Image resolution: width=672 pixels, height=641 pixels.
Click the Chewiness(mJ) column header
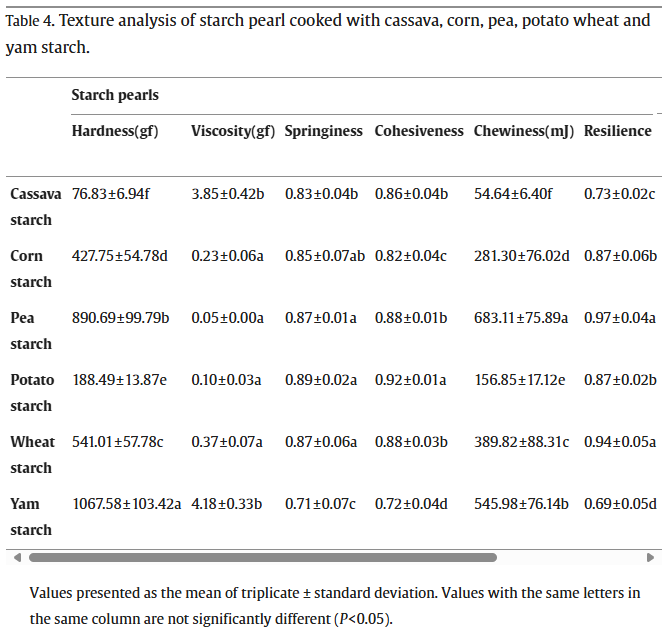click(x=523, y=131)
